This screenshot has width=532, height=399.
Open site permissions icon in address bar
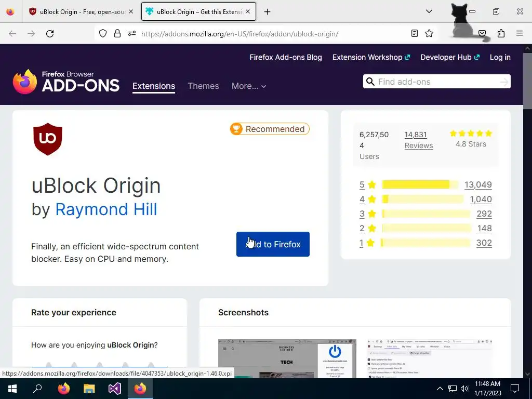(x=132, y=34)
